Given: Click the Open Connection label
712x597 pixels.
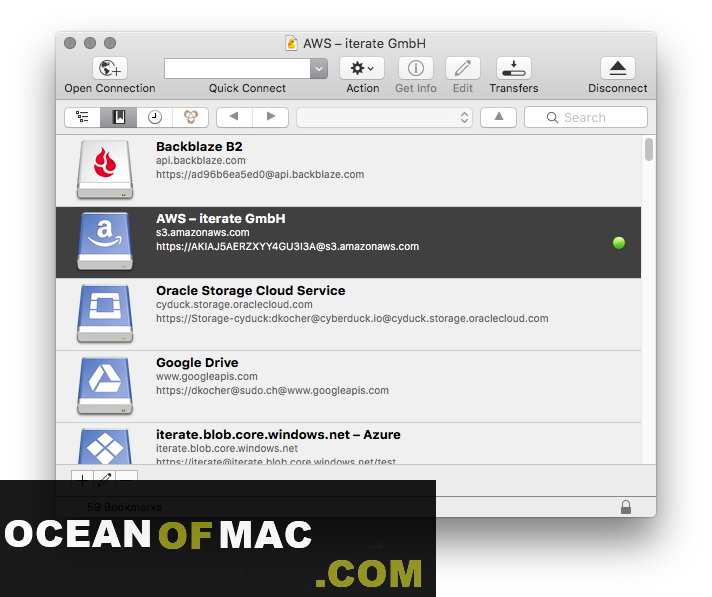Looking at the screenshot, I should click(110, 88).
